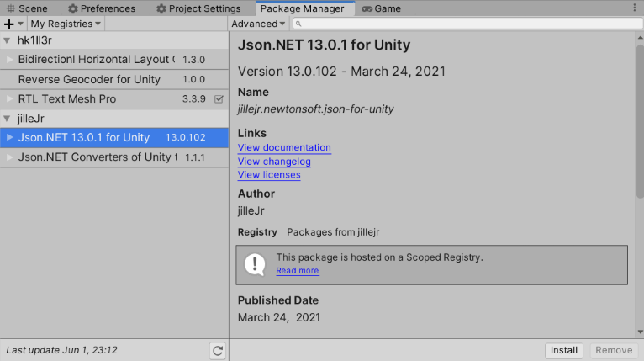Click the Preferences tab gear icon
This screenshot has height=361, width=644.
click(72, 8)
